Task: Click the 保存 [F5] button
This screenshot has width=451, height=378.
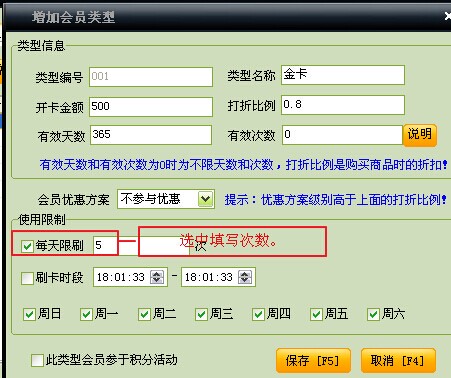Action: [x=313, y=360]
